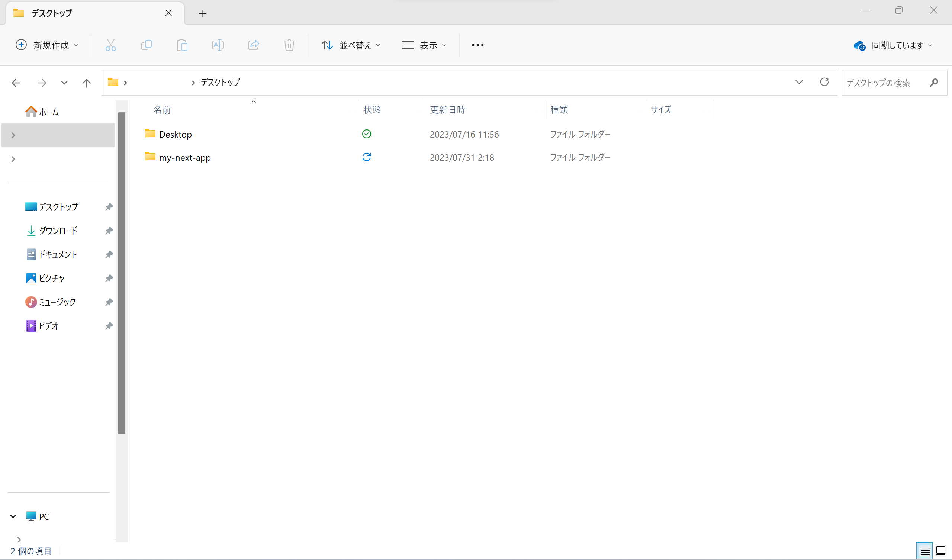Open the 表示 view dropdown
Image resolution: width=952 pixels, height=560 pixels.
424,45
